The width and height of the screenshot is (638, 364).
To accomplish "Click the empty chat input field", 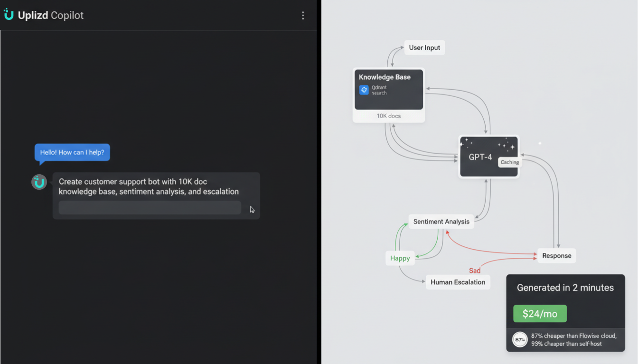I will coord(150,207).
